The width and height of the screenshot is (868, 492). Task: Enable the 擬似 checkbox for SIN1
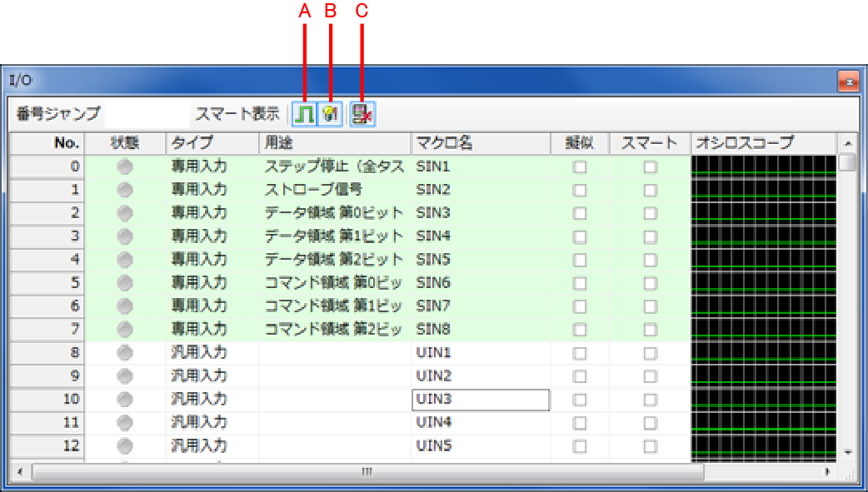(x=580, y=166)
